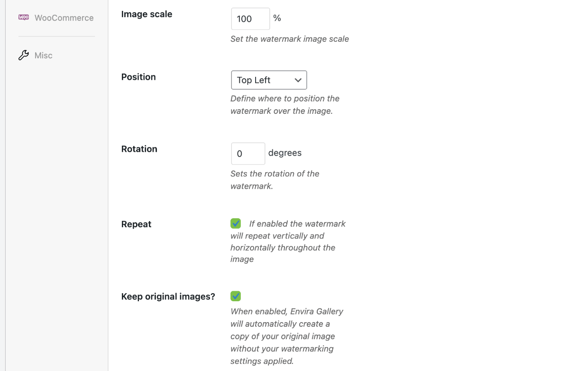Select the Misc wrench icon

click(x=23, y=55)
